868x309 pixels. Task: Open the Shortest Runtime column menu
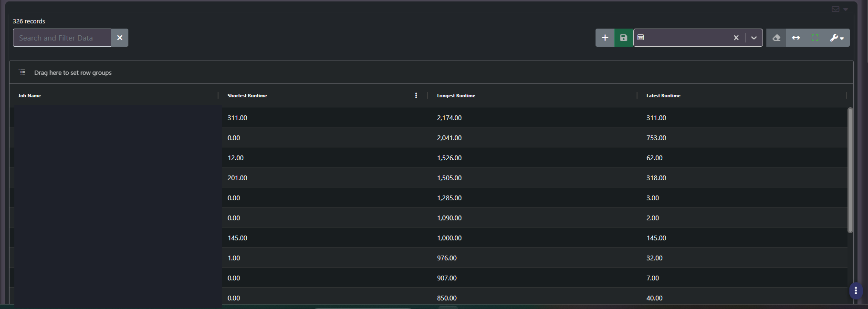(x=416, y=95)
